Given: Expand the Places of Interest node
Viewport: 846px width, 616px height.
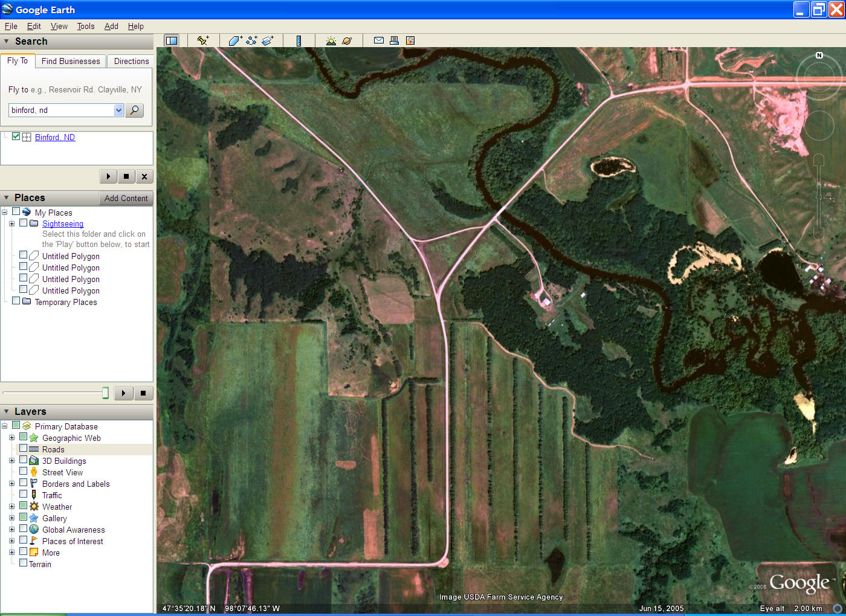Looking at the screenshot, I should 11,541.
